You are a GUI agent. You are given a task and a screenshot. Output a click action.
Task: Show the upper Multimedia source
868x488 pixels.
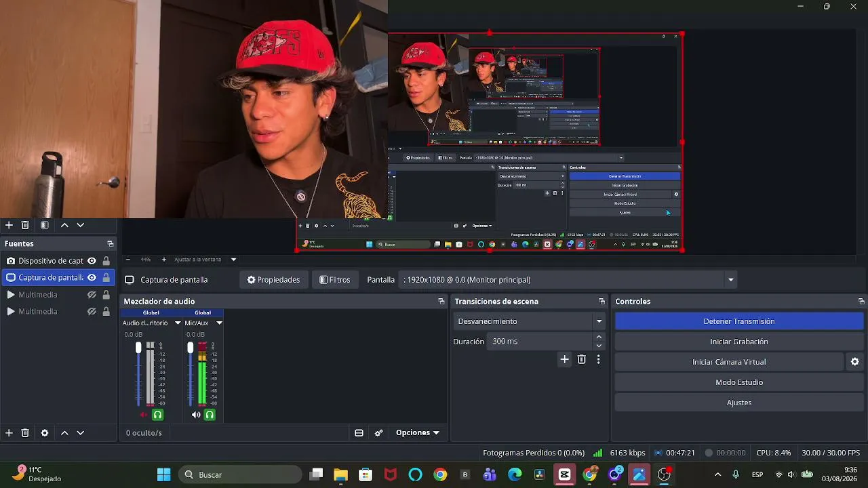tap(92, 295)
